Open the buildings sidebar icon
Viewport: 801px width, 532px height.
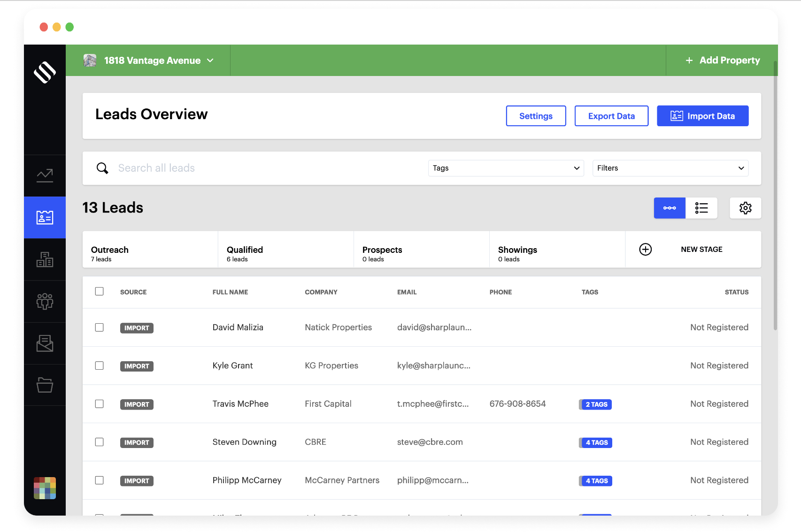[45, 259]
